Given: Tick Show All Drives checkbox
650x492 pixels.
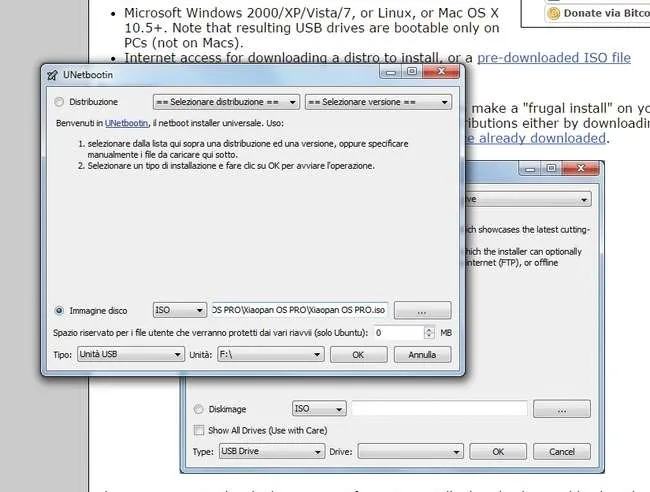Looking at the screenshot, I should [199, 430].
